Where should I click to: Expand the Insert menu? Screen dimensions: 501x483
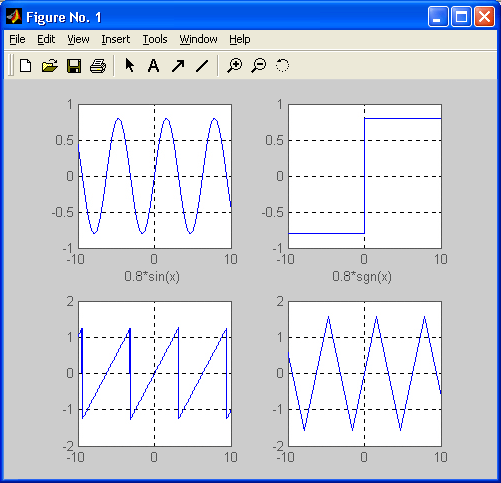pyautogui.click(x=116, y=39)
